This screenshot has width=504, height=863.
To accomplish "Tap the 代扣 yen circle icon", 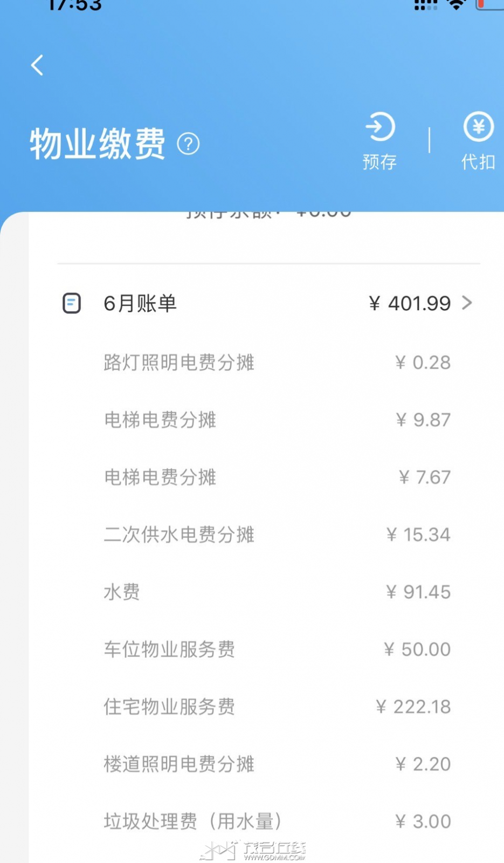I will (x=478, y=127).
